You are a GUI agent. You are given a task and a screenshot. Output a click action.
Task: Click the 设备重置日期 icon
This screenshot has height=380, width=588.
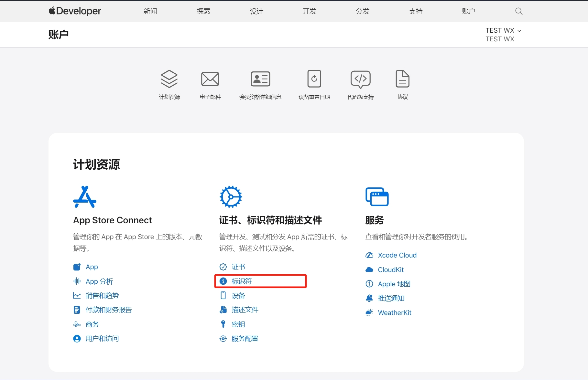pos(314,79)
